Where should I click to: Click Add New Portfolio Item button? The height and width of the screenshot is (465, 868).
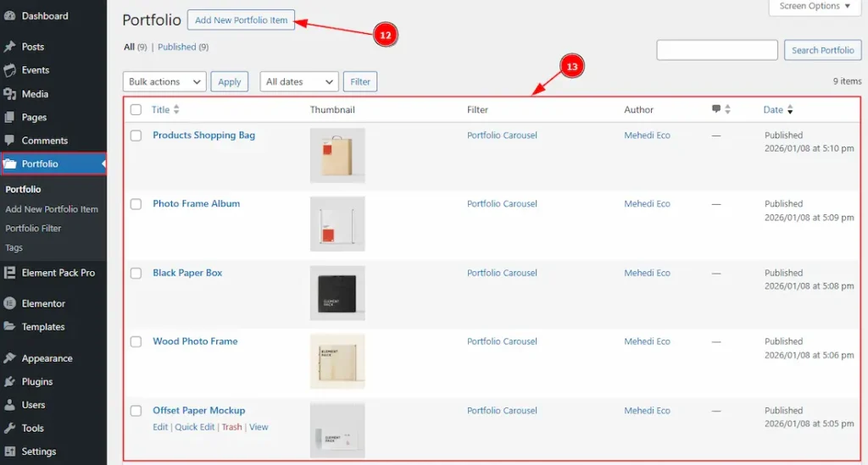[x=241, y=20]
